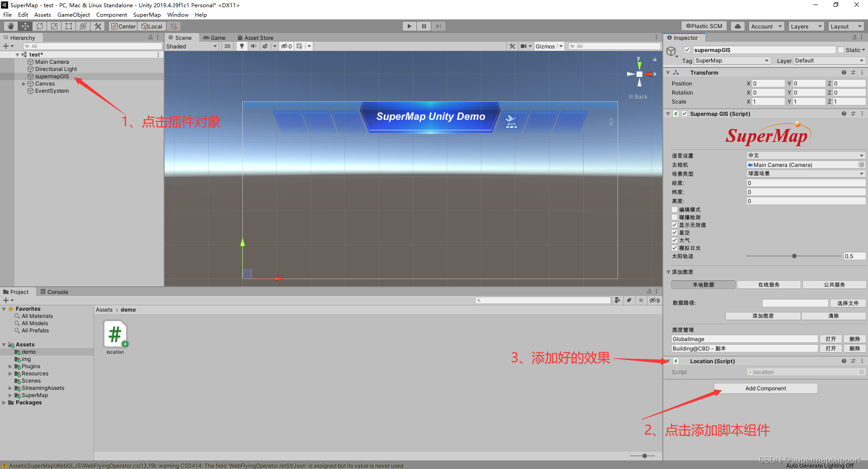This screenshot has width=868, height=469.
Task: Open the Layout dropdown
Action: 846,26
